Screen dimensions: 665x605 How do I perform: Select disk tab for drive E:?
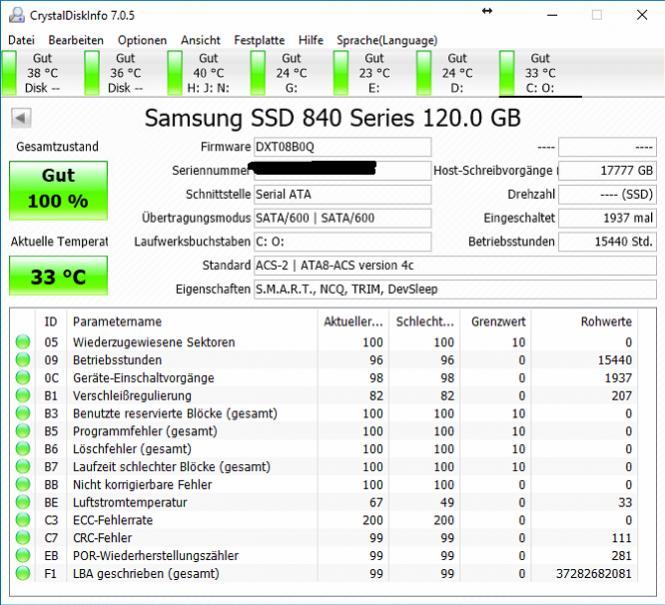coord(374,73)
